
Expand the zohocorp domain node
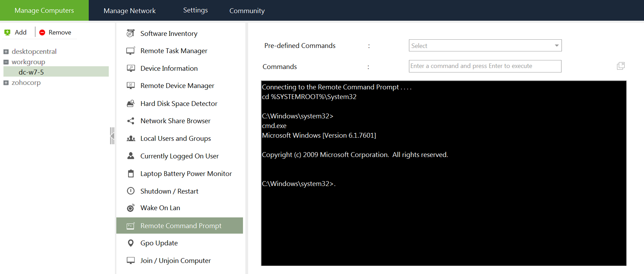pos(6,83)
